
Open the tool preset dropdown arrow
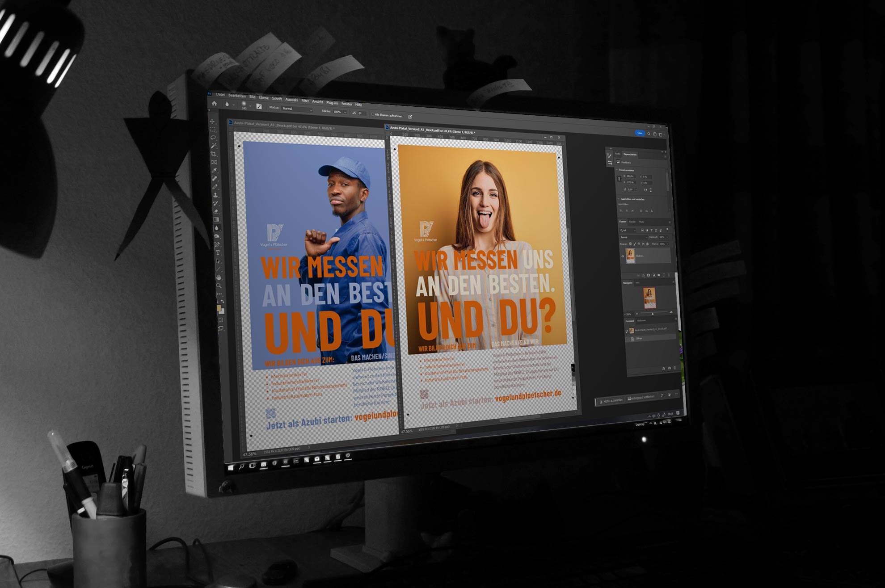click(233, 105)
